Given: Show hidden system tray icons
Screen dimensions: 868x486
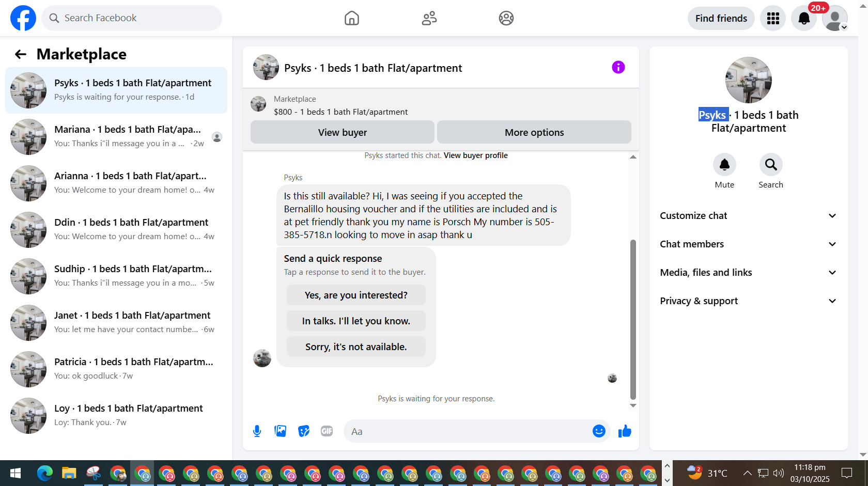Looking at the screenshot, I should 747,473.
